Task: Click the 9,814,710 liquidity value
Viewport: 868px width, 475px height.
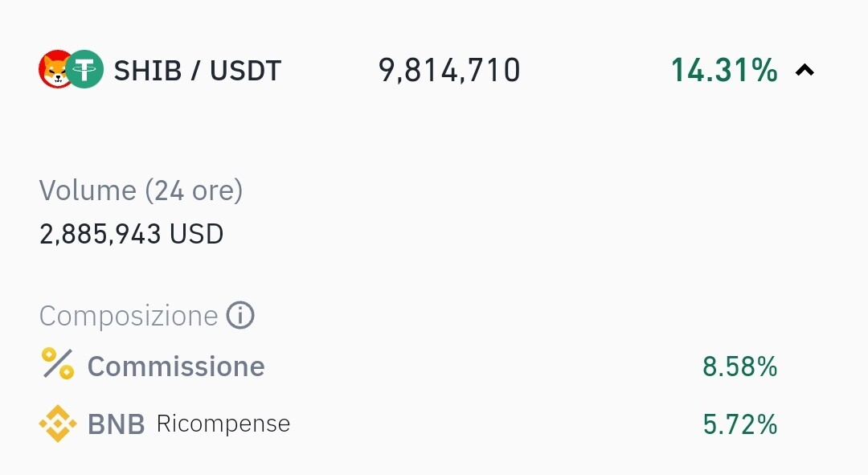Action: point(449,71)
